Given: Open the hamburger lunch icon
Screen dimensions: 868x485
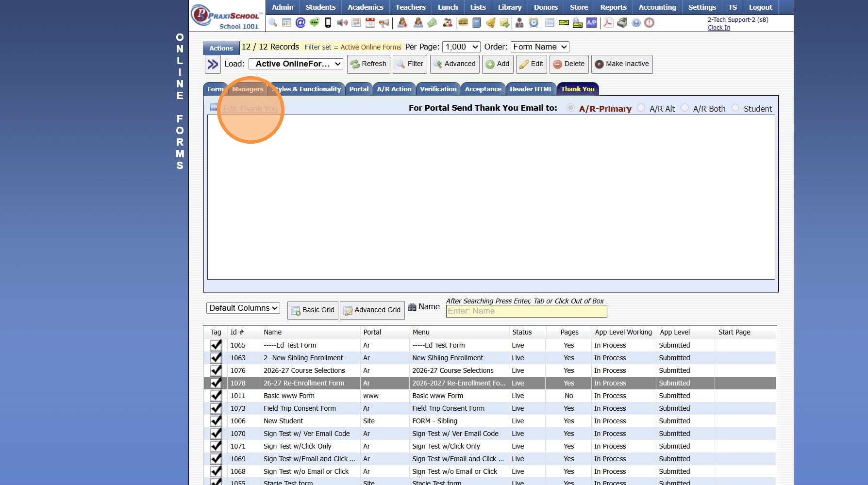Looking at the screenshot, I should point(463,23).
